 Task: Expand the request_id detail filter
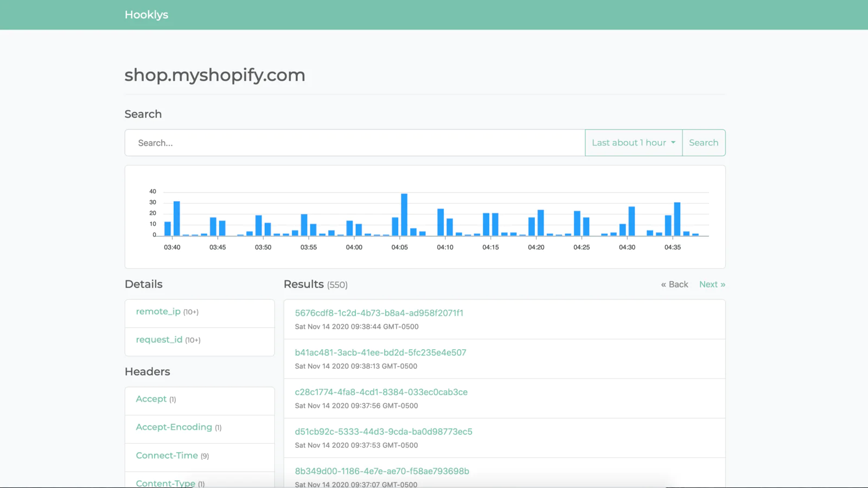tap(159, 340)
